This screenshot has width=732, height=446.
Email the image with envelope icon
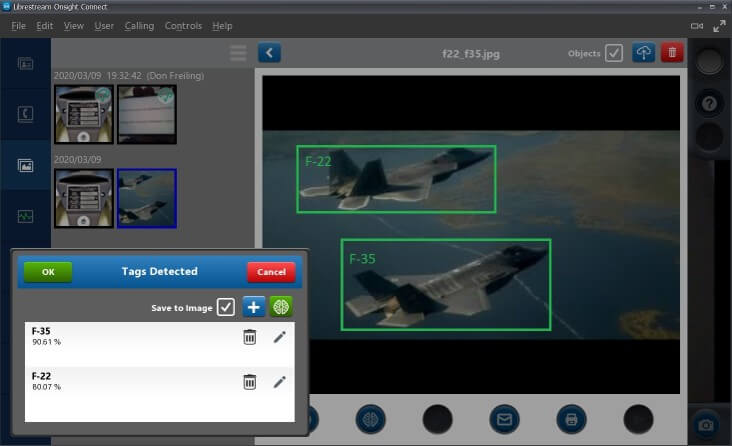point(504,419)
